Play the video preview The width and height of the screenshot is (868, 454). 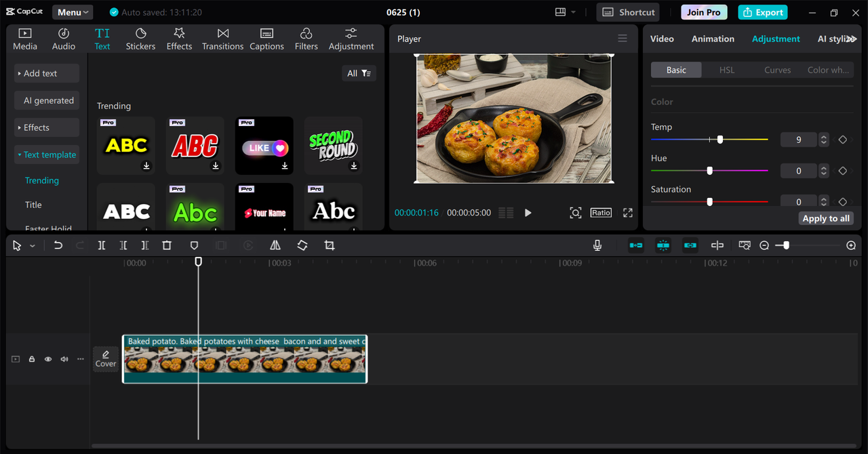(528, 213)
